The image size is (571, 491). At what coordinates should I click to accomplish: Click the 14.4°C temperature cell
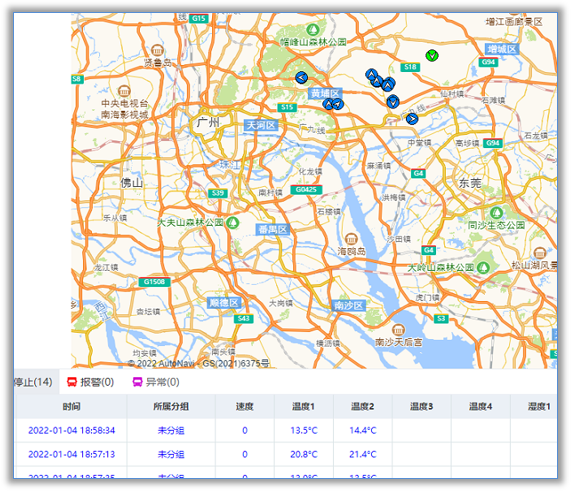(x=363, y=431)
